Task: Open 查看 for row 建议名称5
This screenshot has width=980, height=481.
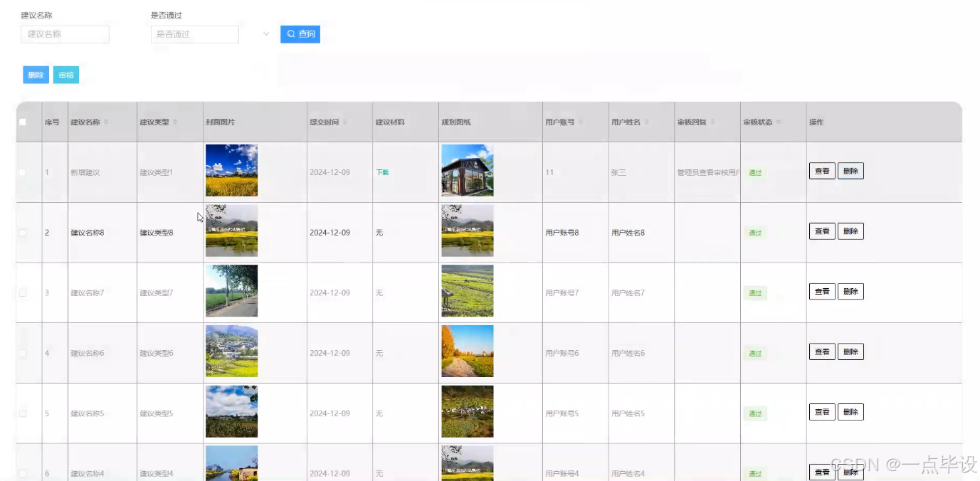Action: coord(822,412)
